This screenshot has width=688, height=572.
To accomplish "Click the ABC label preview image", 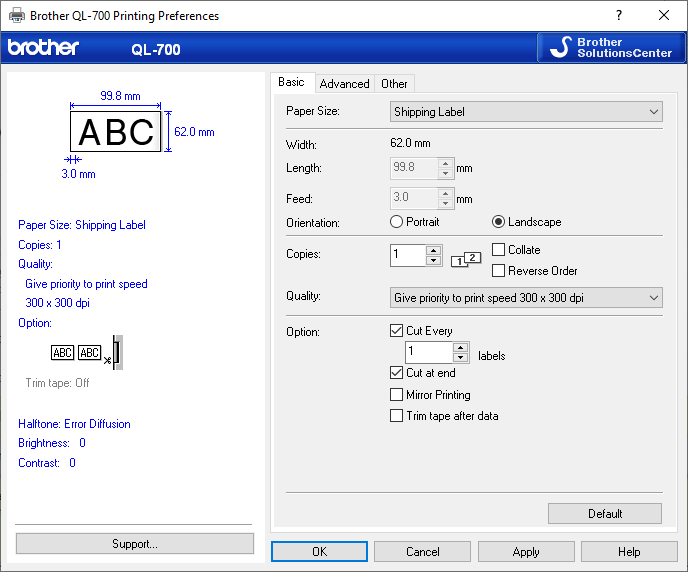I will (x=115, y=132).
